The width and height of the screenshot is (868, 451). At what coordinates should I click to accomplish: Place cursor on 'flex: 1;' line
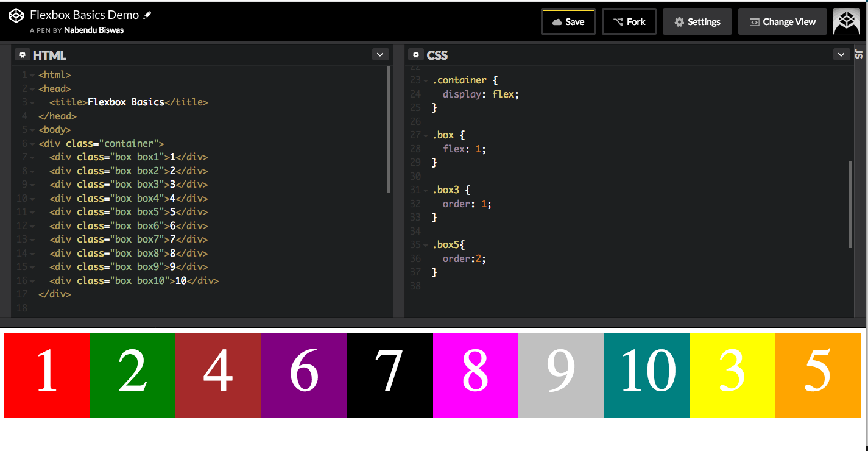(464, 149)
